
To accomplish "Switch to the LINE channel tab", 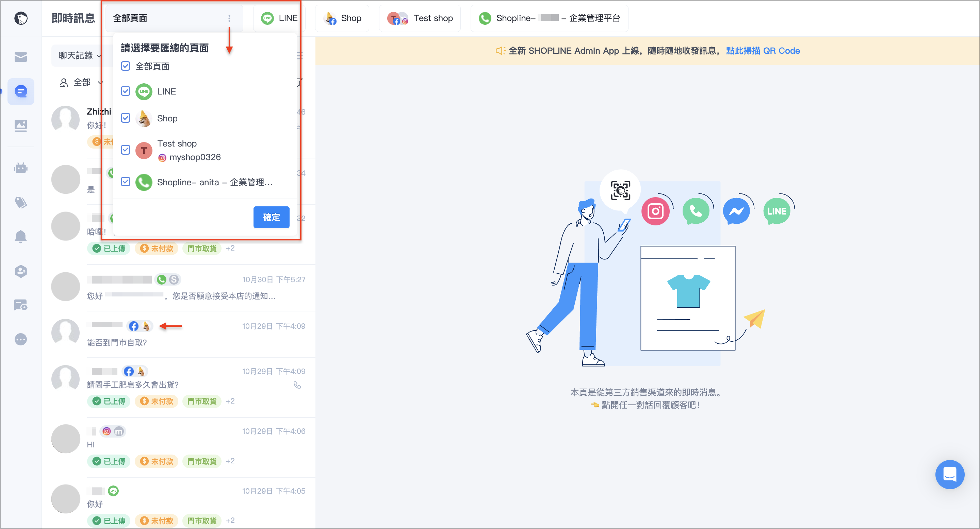I will [x=279, y=18].
